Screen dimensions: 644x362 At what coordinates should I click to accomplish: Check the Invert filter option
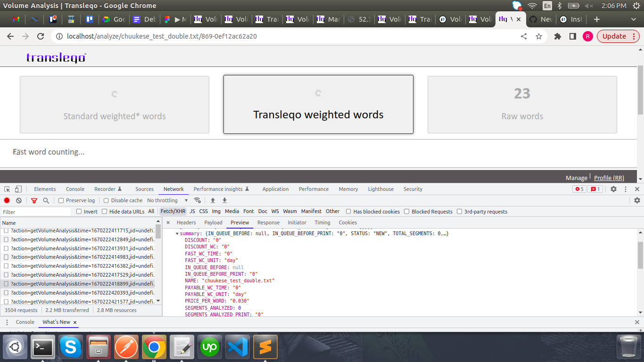78,211
